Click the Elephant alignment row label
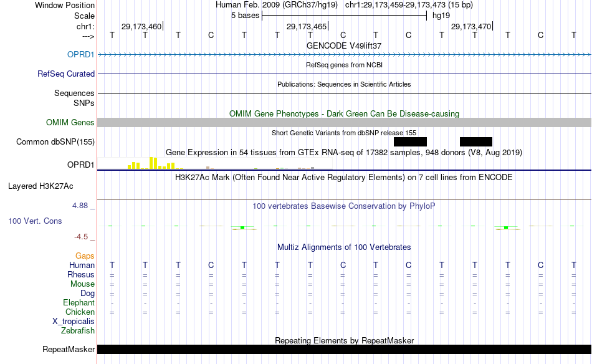The image size is (592, 364). (79, 303)
